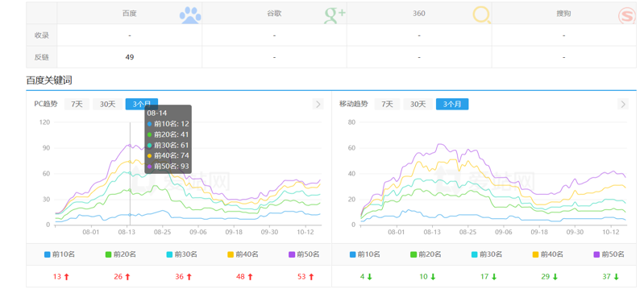644x293 pixels.
Task: Click the Google plus logo icon
Action: (x=334, y=15)
